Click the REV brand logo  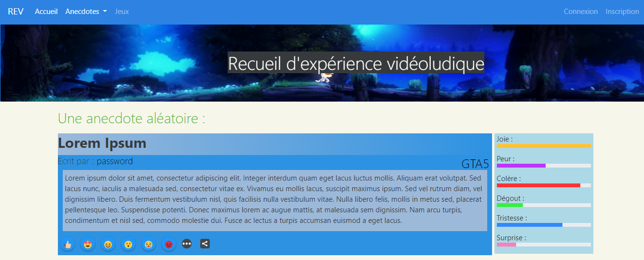point(15,12)
